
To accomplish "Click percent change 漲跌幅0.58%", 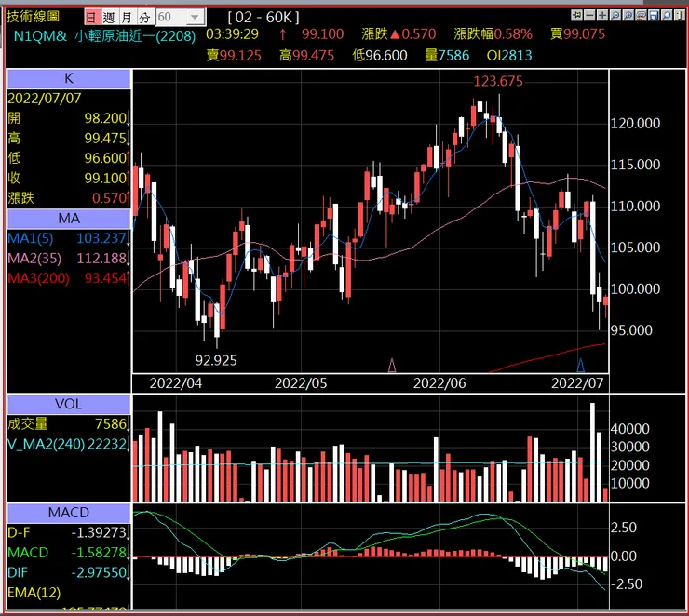I will pos(493,34).
